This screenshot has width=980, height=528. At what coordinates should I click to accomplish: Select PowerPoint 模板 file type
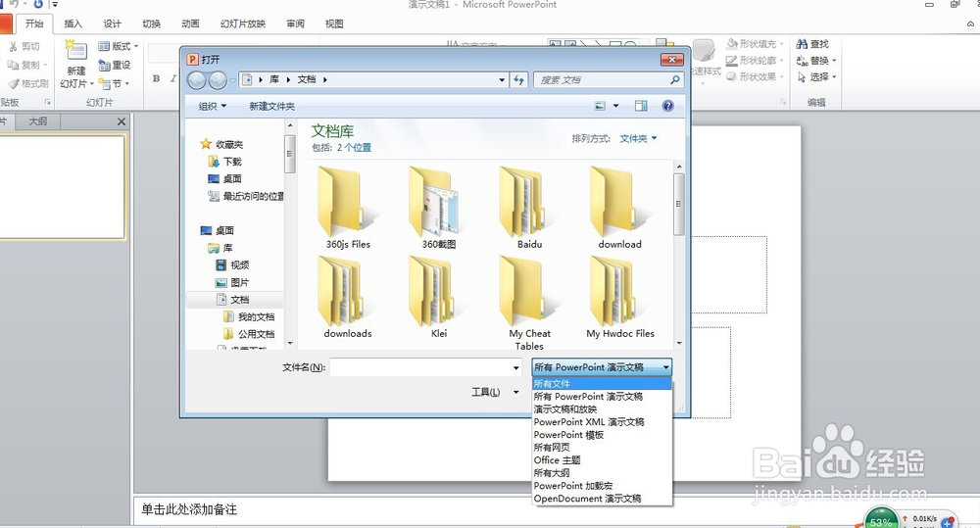[x=602, y=435]
